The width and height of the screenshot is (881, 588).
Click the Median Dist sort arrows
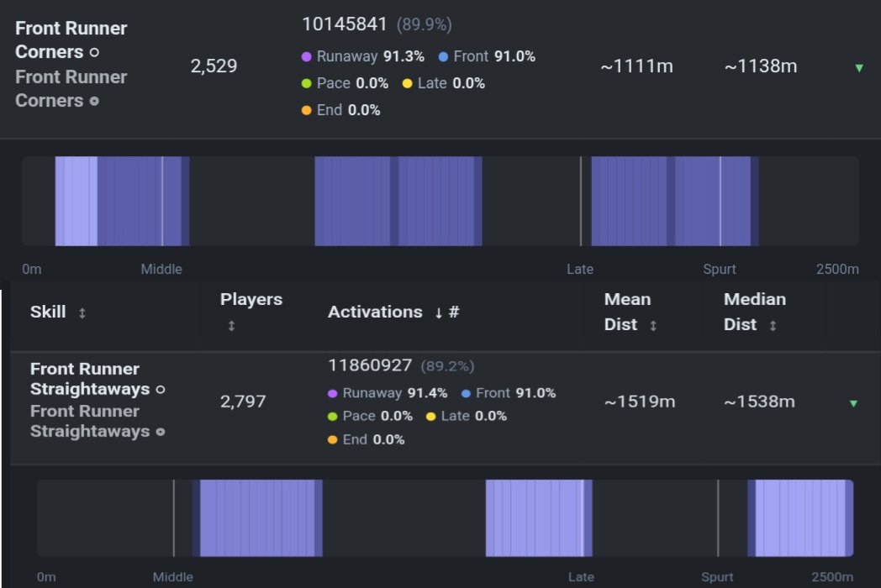773,326
